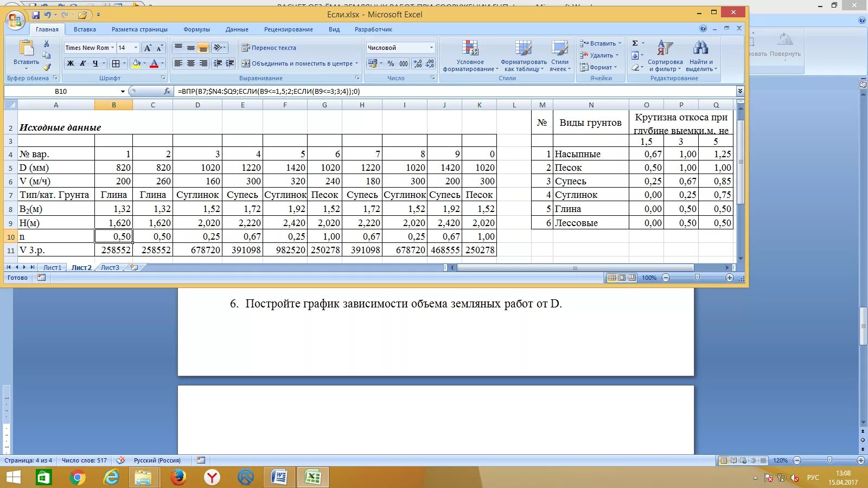This screenshot has height=488, width=868.
Task: Open the Разметка страницы tab
Action: 139,29
